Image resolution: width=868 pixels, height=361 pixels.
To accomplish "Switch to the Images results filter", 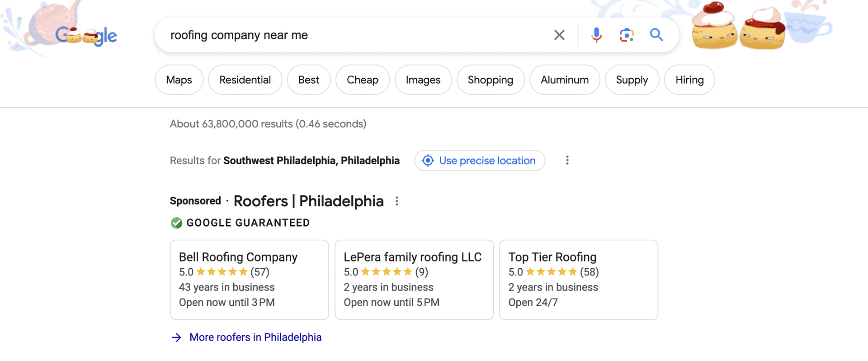I will pos(423,80).
